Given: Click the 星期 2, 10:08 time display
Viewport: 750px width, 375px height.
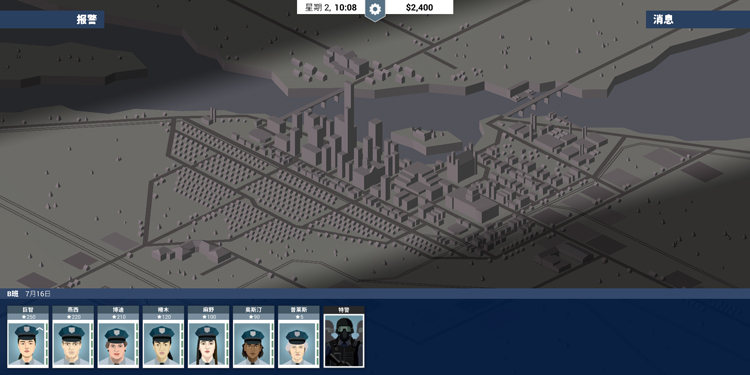Looking at the screenshot, I should click(331, 7).
